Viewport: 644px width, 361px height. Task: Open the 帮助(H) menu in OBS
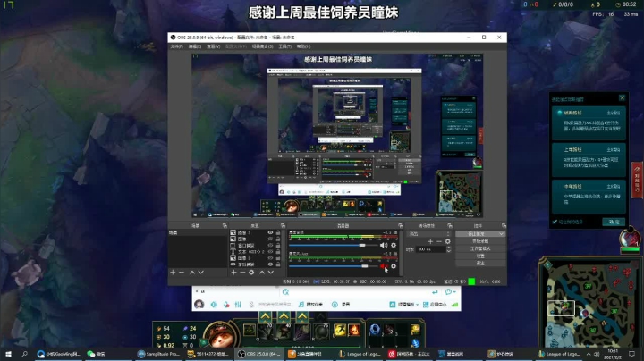pos(303,46)
